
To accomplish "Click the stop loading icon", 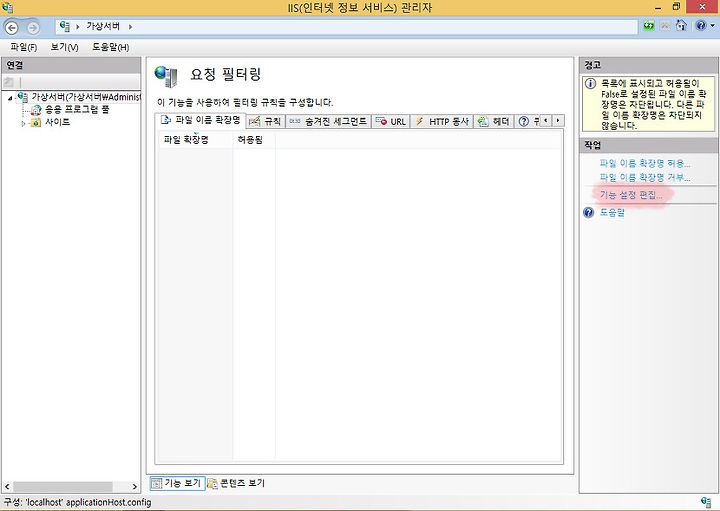I will tap(665, 26).
